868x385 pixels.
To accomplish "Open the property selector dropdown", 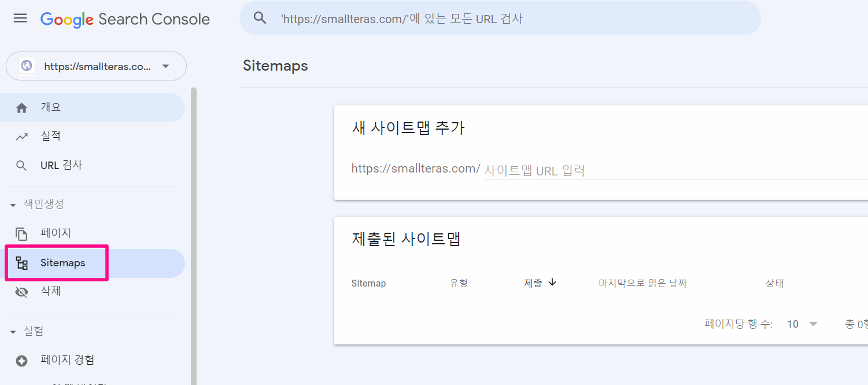I will click(x=96, y=66).
